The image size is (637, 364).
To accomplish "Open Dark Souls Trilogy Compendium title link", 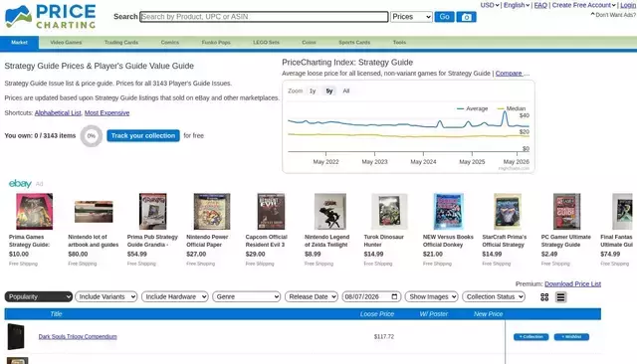I will click(78, 336).
